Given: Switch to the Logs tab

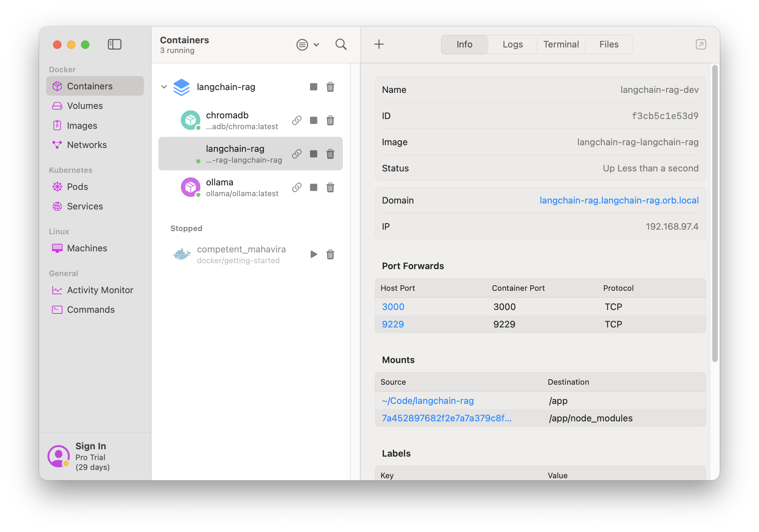Looking at the screenshot, I should [513, 44].
